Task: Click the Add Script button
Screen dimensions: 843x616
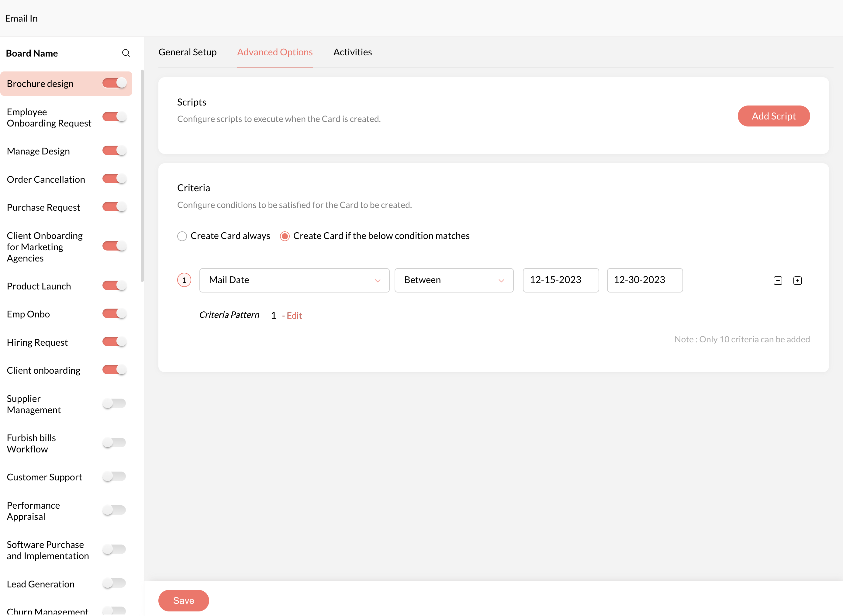Action: pyautogui.click(x=773, y=116)
